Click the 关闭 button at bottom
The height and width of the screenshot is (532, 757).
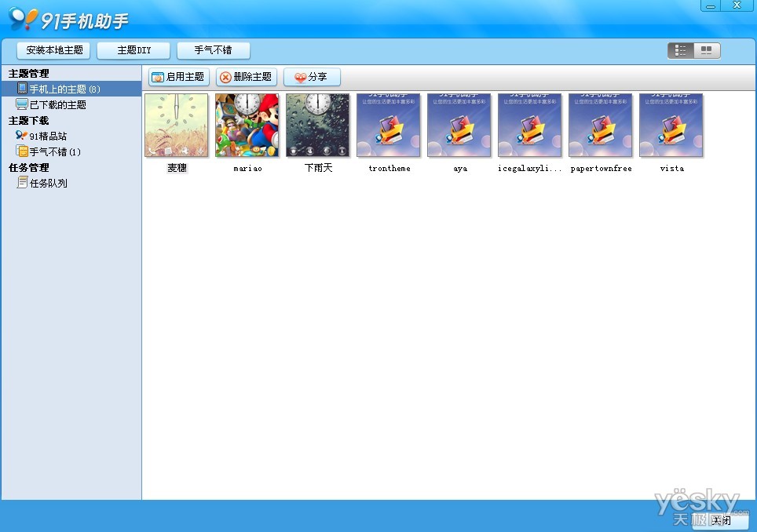(722, 520)
